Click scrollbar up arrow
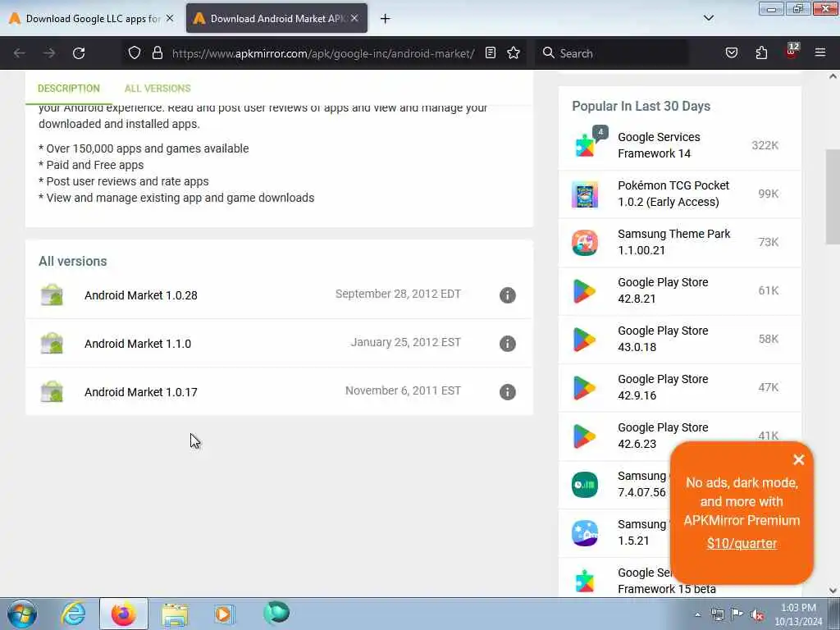 833,76
